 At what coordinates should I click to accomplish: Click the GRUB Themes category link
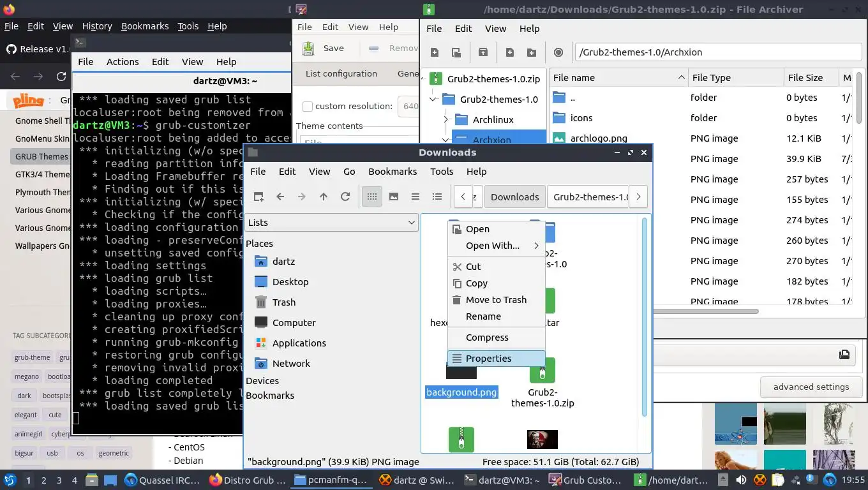(41, 156)
